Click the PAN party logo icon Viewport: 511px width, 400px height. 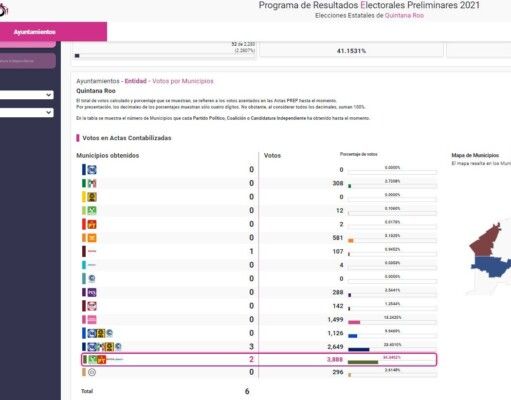92,170
